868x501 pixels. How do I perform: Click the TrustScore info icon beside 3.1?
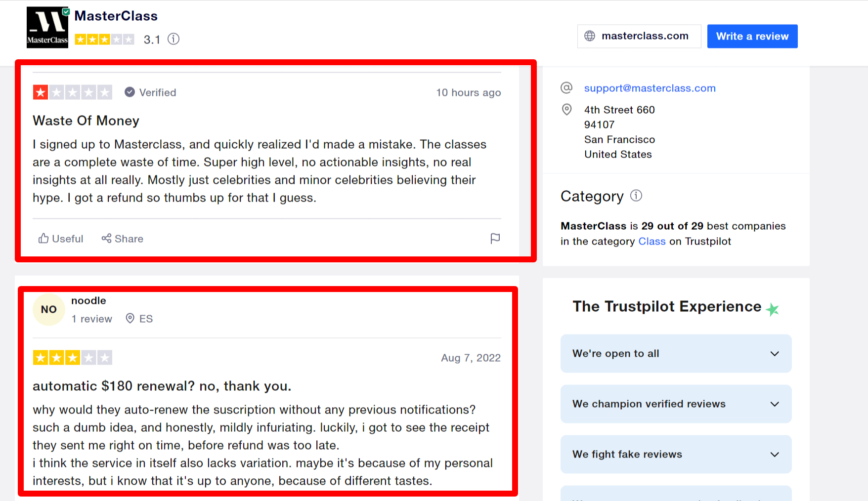click(x=174, y=39)
